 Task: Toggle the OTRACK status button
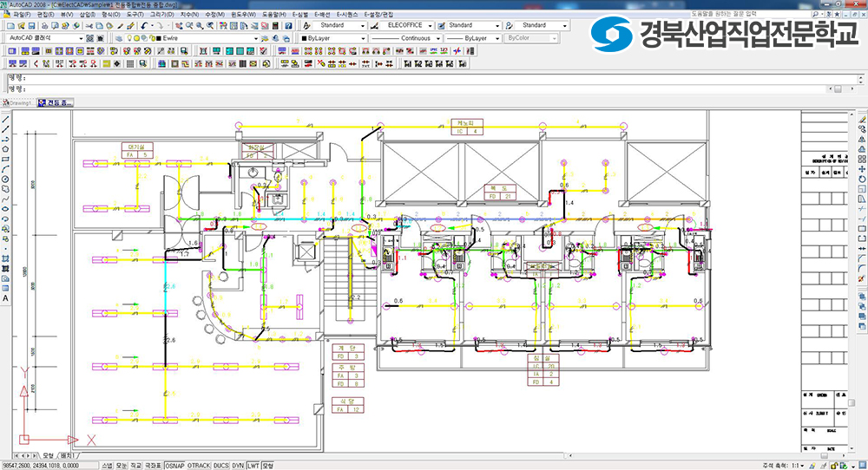[x=199, y=467]
